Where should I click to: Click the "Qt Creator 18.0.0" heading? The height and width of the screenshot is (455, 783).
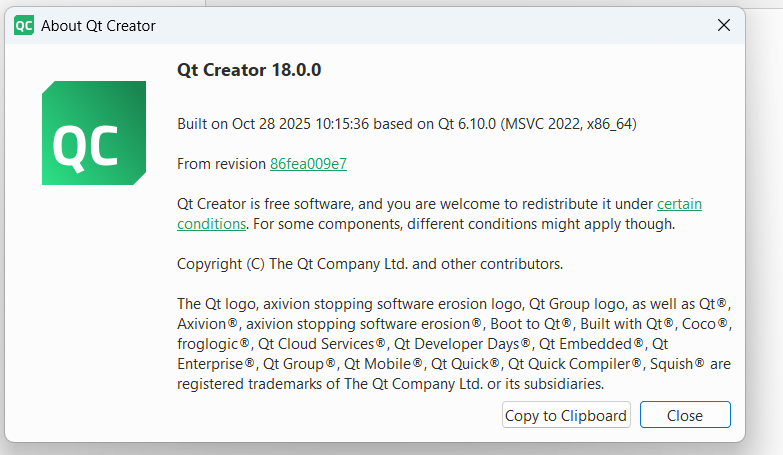[x=249, y=70]
